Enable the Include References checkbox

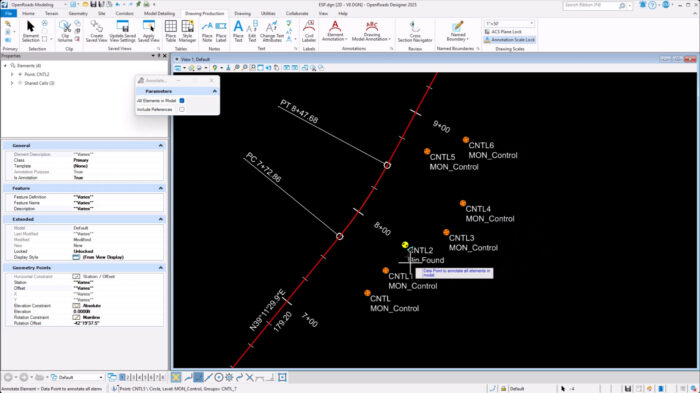182,109
